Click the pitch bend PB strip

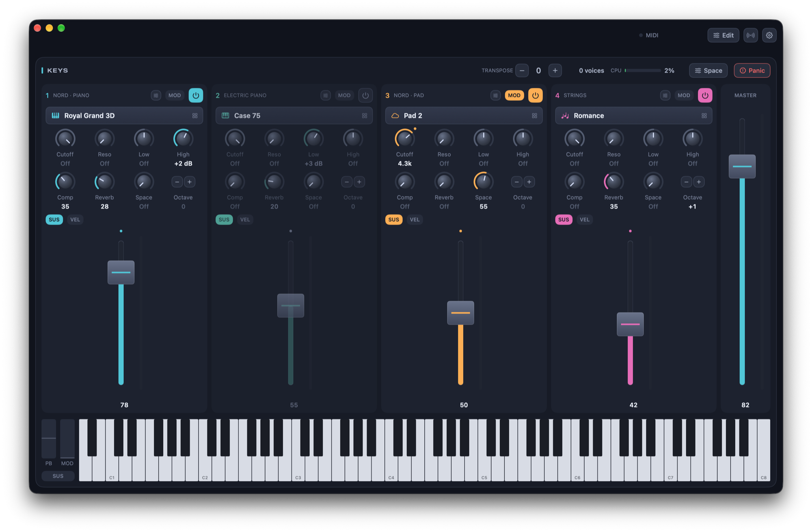point(49,439)
